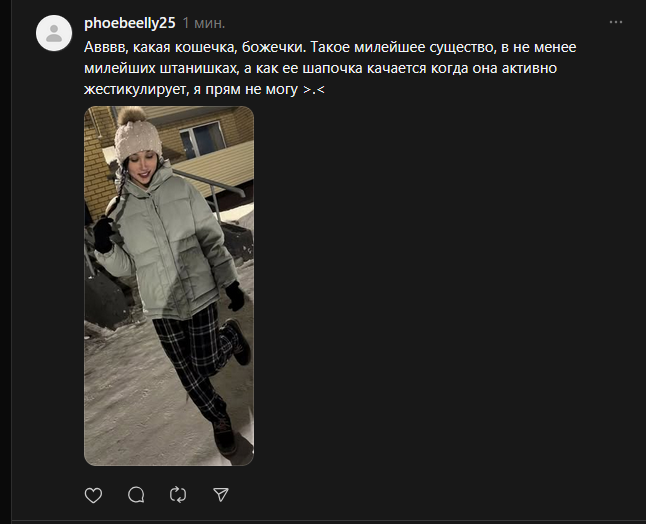Open replies with the comment bubble icon
The width and height of the screenshot is (646, 524).
tap(136, 495)
